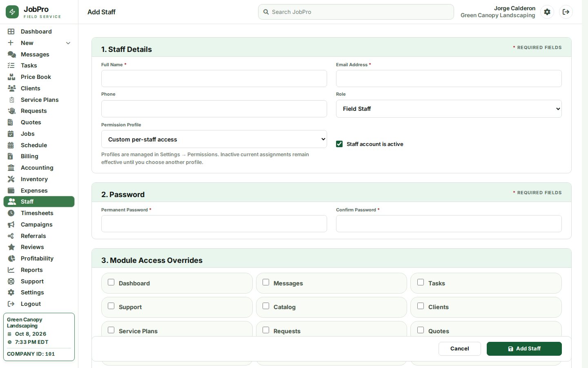The height and width of the screenshot is (368, 588).
Task: Enable Support module access checkbox
Action: [111, 306]
